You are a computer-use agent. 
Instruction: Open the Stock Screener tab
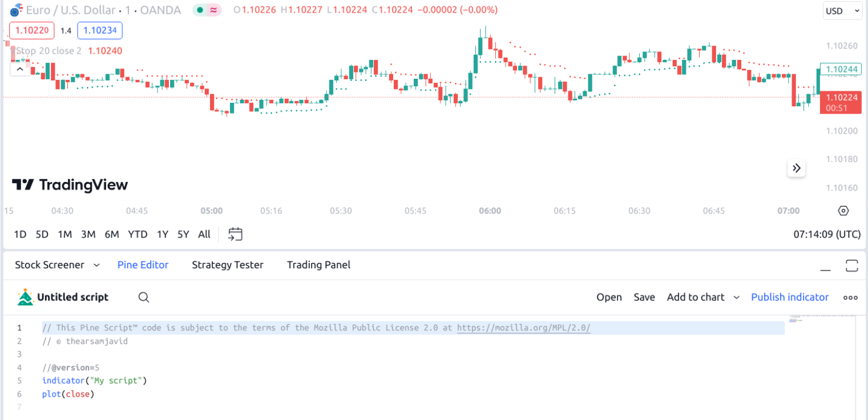[x=49, y=265]
